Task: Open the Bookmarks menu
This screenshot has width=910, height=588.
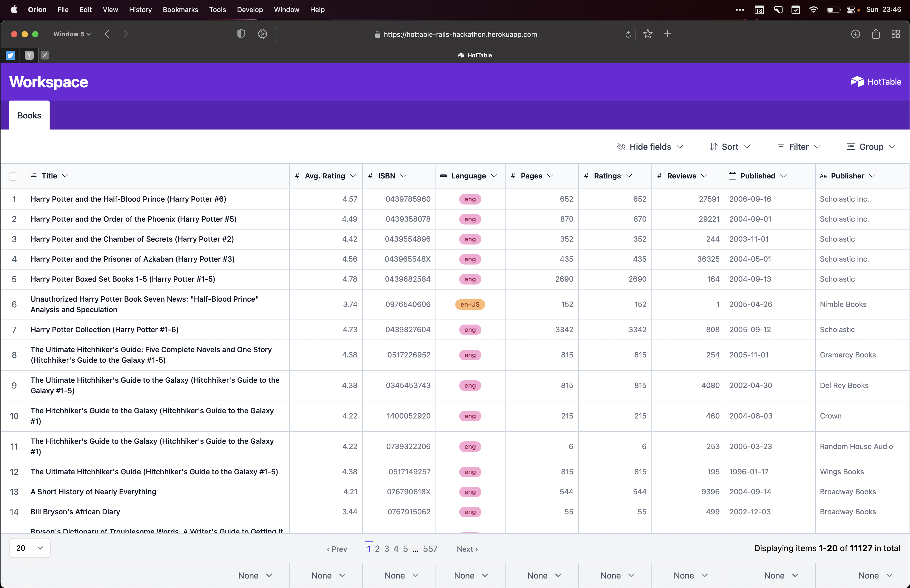Action: (180, 9)
